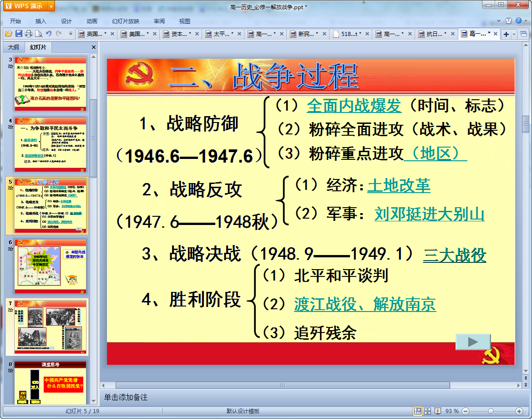Open the 设计 ribbon tab
This screenshot has width=532, height=419.
(x=66, y=21)
